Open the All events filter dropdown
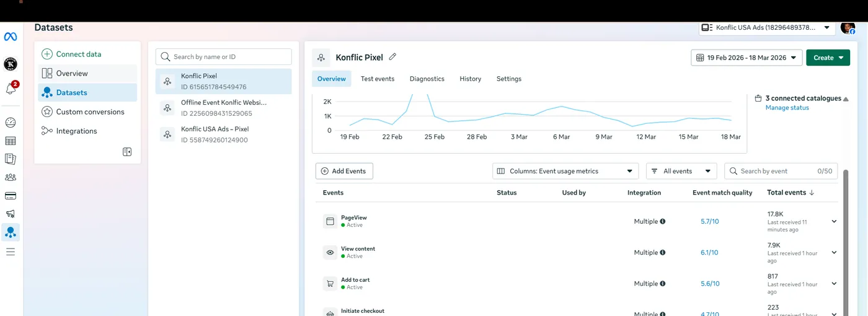This screenshot has height=316, width=868. [x=681, y=171]
